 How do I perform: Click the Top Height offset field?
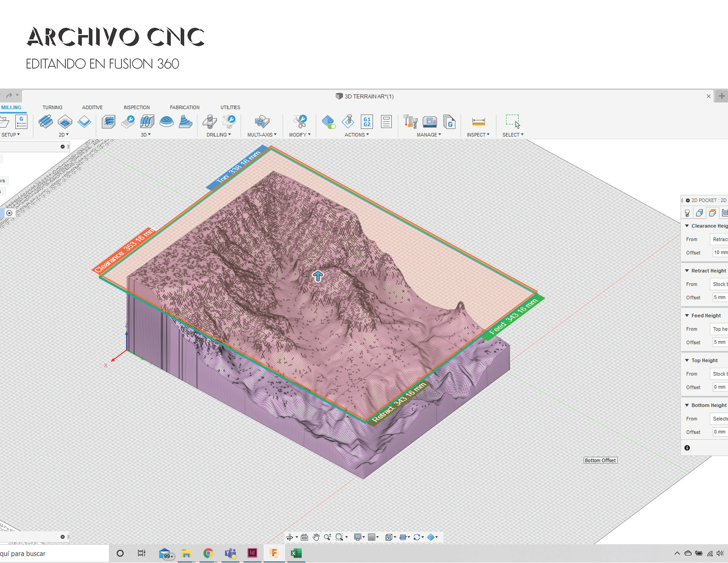click(720, 387)
